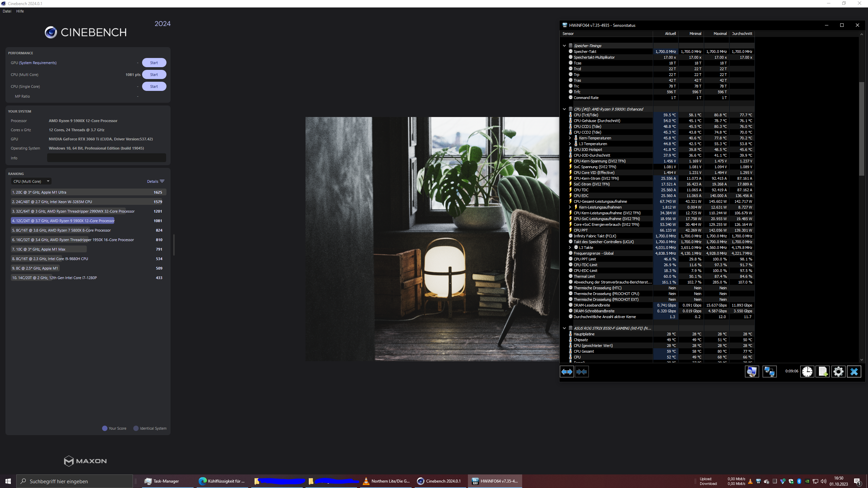Click the Info text field

click(106, 158)
